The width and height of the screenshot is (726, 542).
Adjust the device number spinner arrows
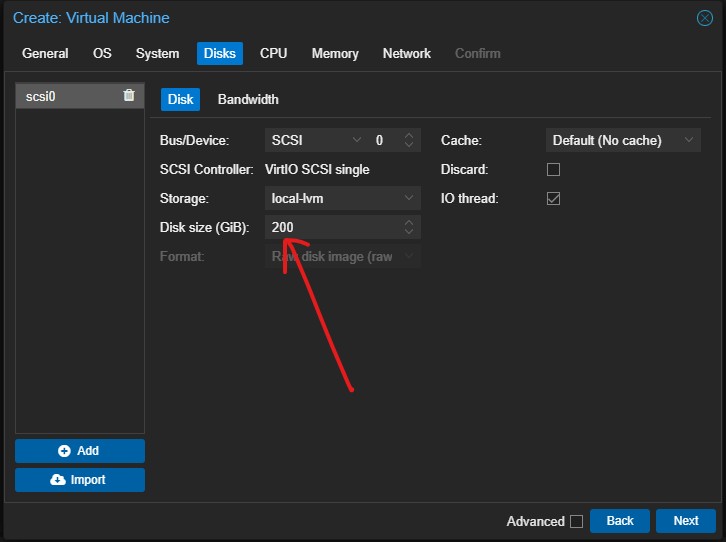click(x=408, y=141)
